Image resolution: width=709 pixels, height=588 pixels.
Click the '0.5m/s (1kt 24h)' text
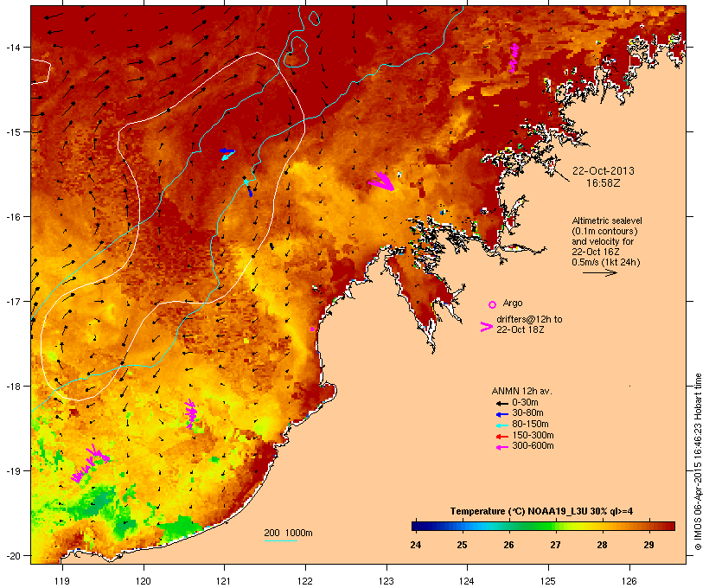[606, 262]
